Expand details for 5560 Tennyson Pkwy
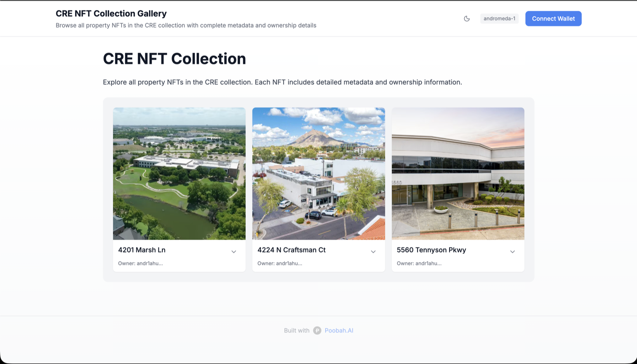Image resolution: width=637 pixels, height=364 pixels. [513, 252]
